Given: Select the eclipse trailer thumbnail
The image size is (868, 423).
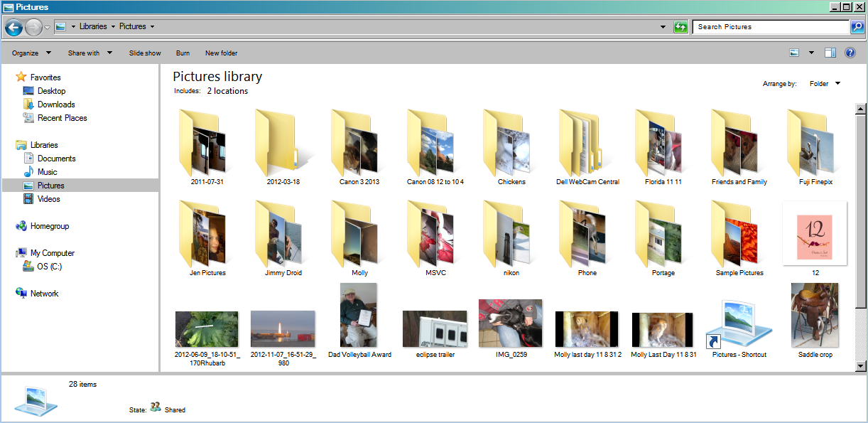Looking at the screenshot, I should point(435,329).
